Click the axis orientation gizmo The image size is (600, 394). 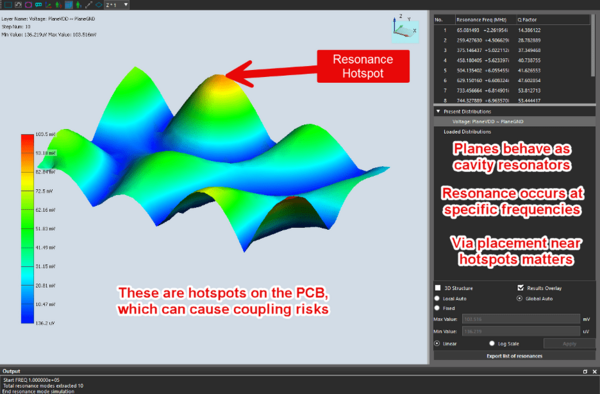point(405,28)
